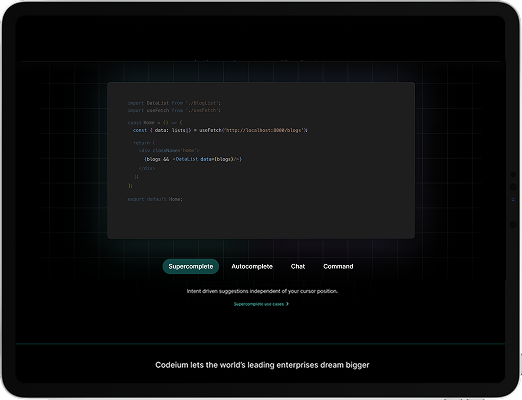Switch to the Autocomplete tab

[252, 266]
